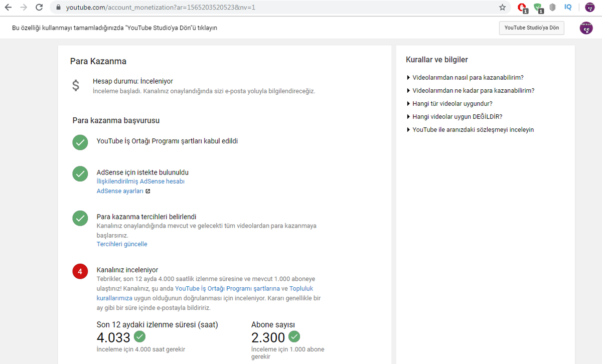
Task: Click green check beside monetization preferences
Action: (80, 219)
